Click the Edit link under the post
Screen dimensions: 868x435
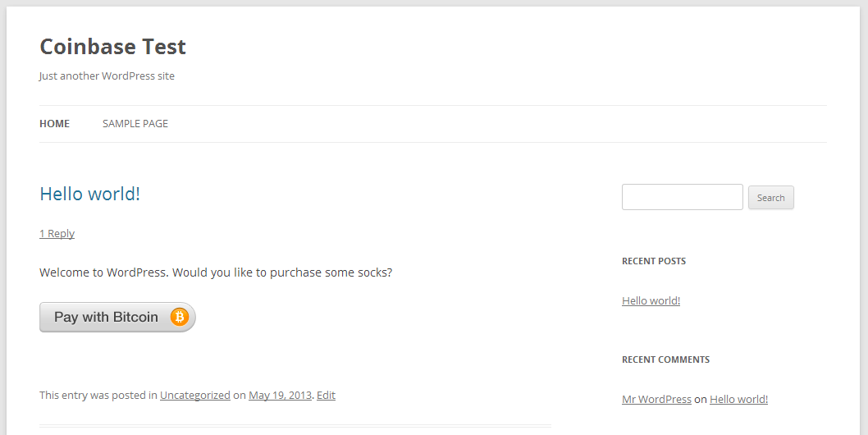point(326,395)
